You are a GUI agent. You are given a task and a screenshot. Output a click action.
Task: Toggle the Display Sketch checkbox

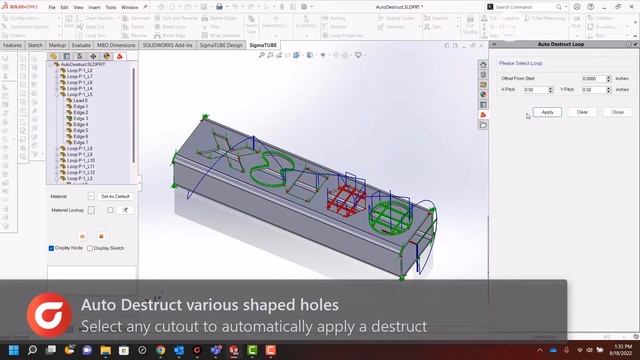[90, 248]
